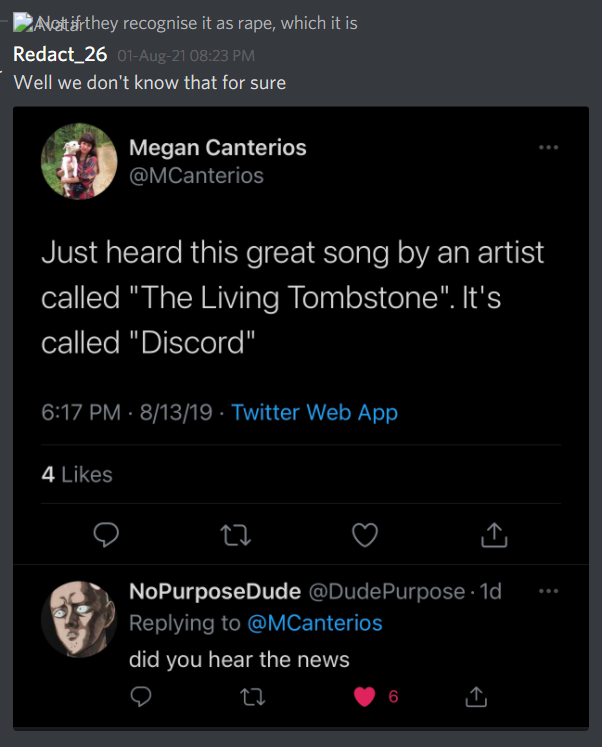Click reply icon under Megan Canterios tweet
The width and height of the screenshot is (602, 747).
[x=106, y=535]
